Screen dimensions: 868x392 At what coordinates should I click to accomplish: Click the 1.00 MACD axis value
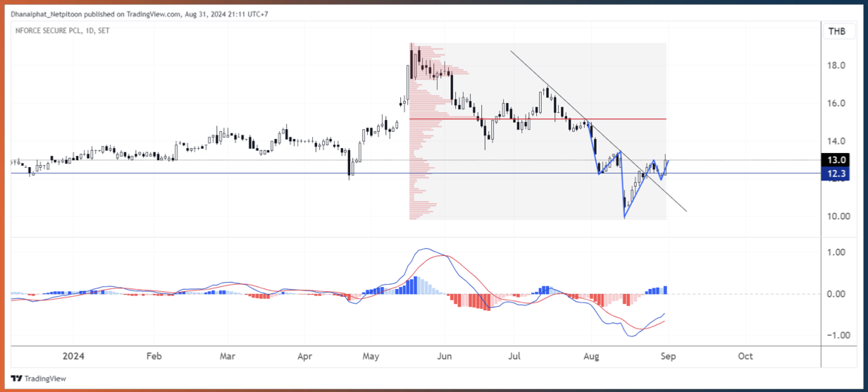coord(837,252)
